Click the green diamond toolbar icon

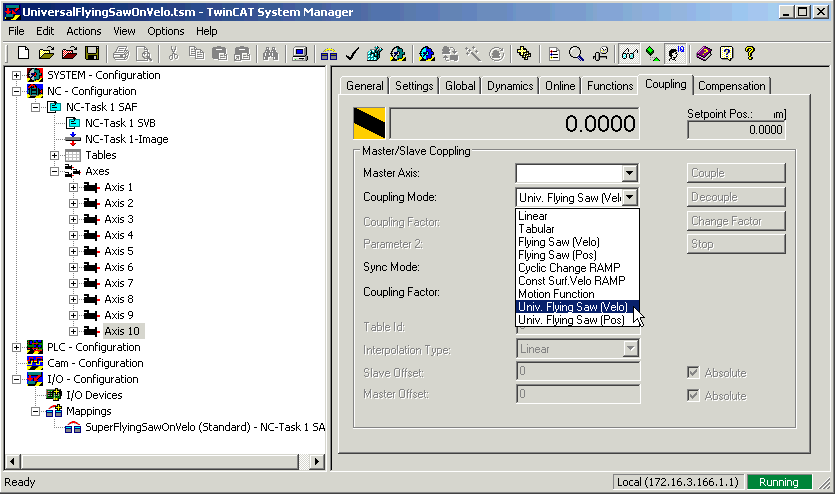[x=653, y=53]
